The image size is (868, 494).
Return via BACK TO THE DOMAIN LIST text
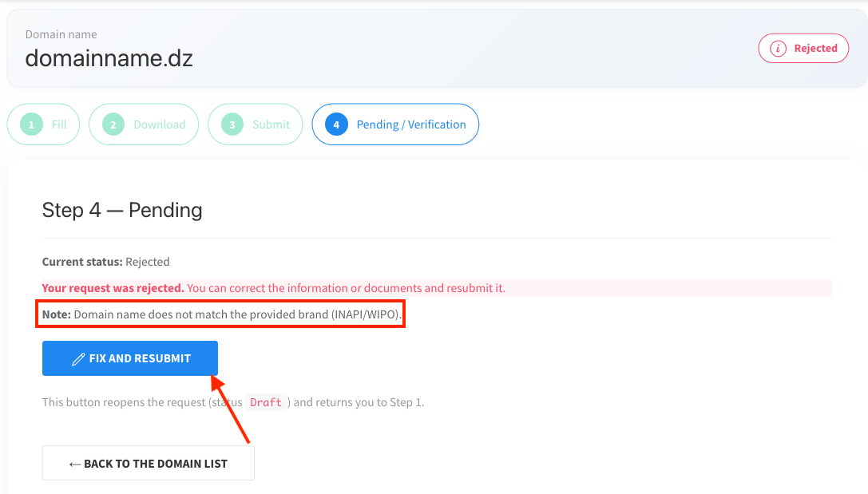point(156,464)
